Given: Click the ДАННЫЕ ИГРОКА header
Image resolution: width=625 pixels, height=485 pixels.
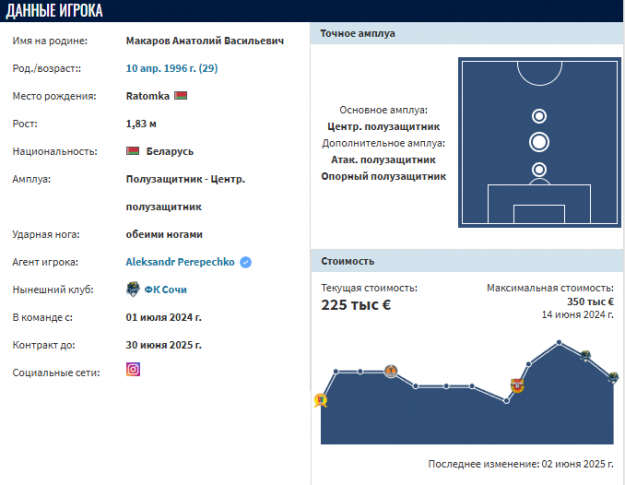Looking at the screenshot, I should [54, 11].
